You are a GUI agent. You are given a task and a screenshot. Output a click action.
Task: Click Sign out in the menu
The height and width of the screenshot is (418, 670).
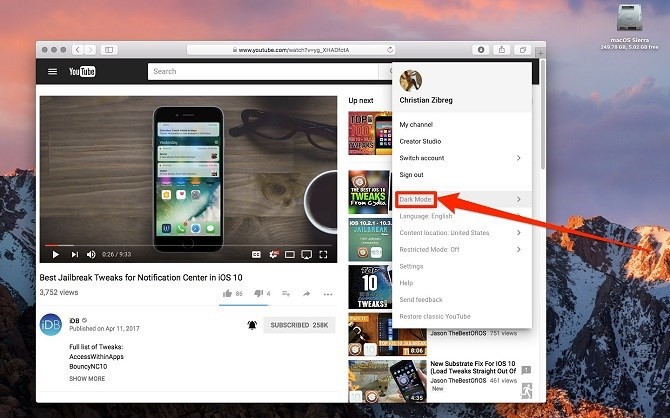411,174
